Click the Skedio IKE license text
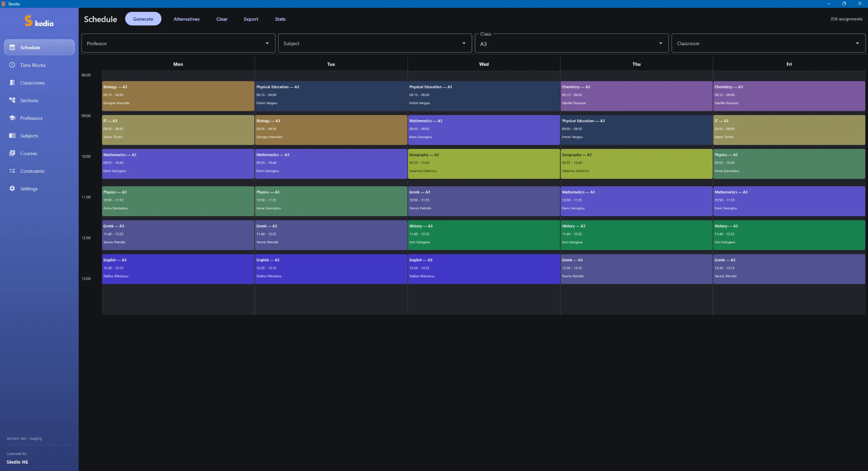Viewport: 868px width, 471px height. 17,462
